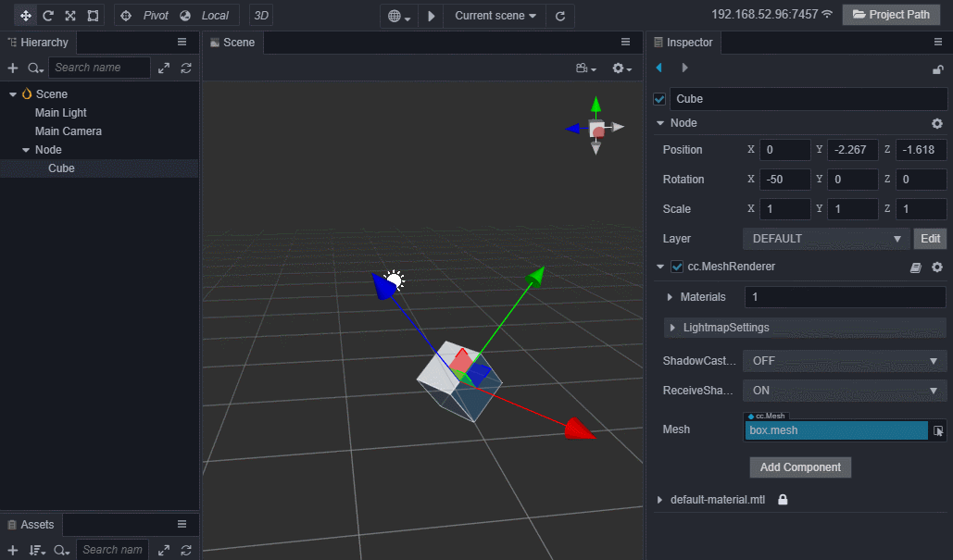Toggle the Inspector lock icon
This screenshot has width=953, height=560.
[x=938, y=69]
